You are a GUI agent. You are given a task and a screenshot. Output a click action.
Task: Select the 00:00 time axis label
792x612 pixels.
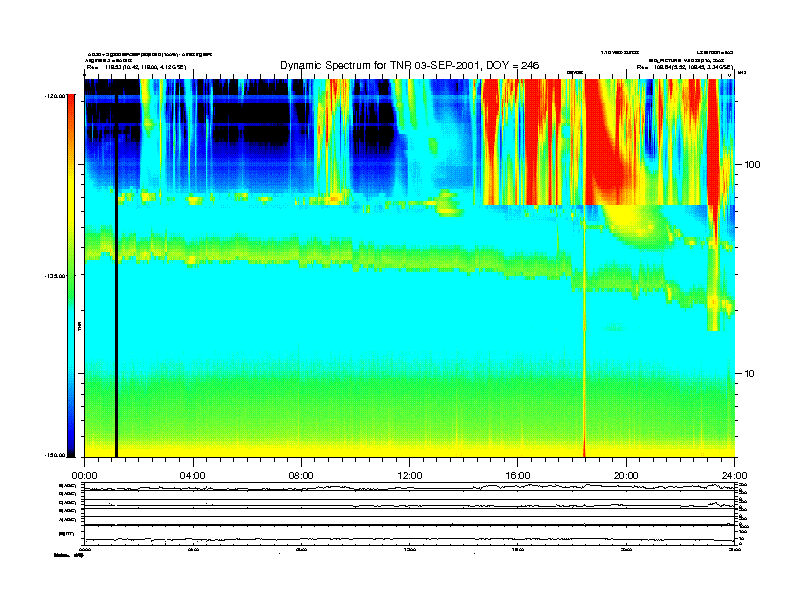click(84, 476)
